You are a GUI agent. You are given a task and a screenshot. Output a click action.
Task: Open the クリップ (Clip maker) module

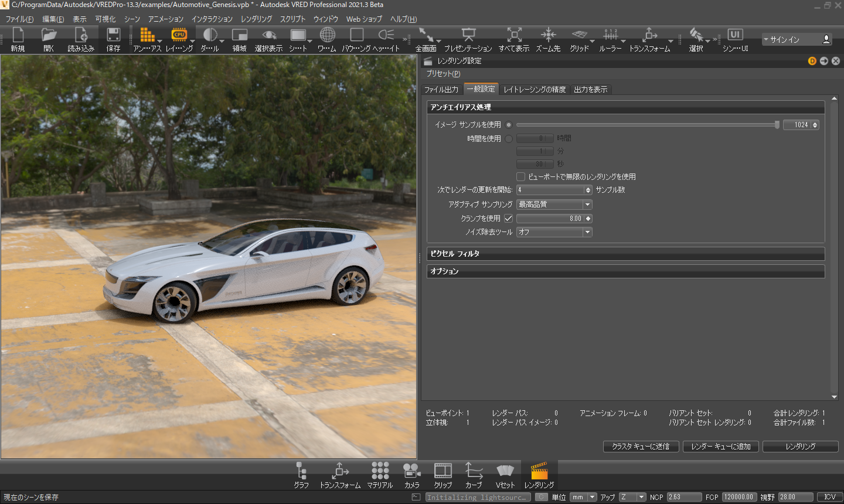pyautogui.click(x=443, y=471)
